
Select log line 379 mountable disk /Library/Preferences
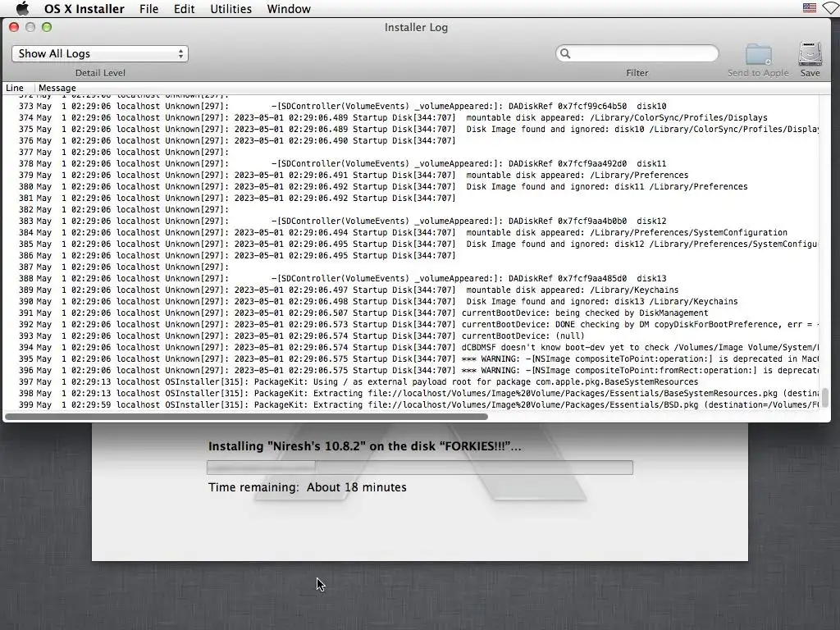point(412,176)
